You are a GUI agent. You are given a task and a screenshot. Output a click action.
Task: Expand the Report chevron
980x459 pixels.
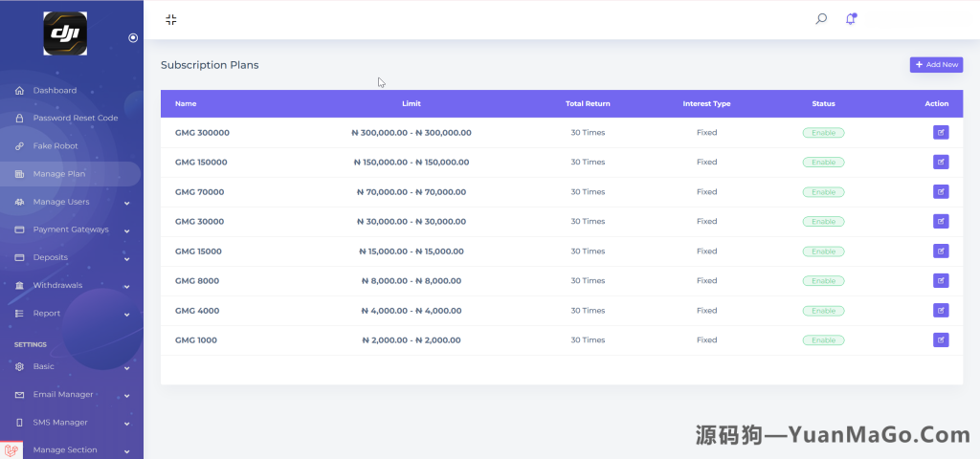(127, 315)
